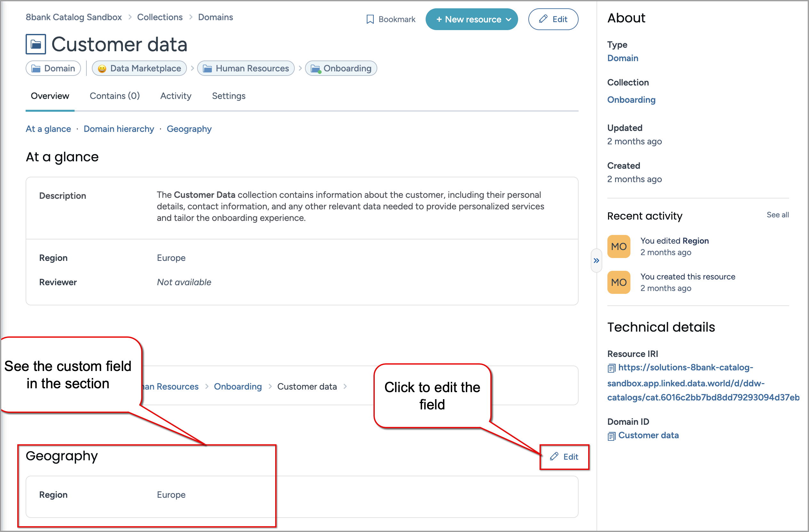This screenshot has width=809, height=532.
Task: Jump to the Domain hierarchy anchor link
Action: coord(119,129)
